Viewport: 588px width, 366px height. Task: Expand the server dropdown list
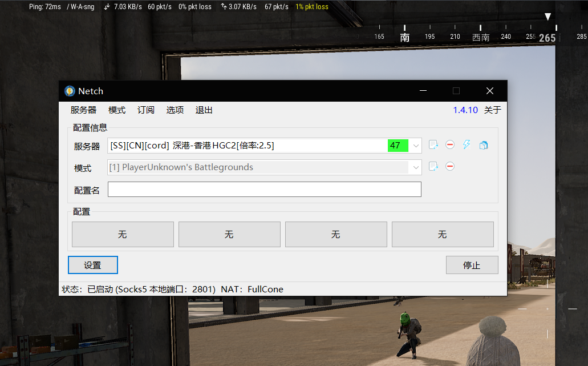(416, 146)
